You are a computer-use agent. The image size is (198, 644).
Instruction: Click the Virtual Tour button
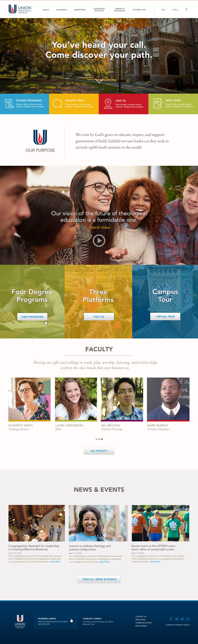[165, 316]
